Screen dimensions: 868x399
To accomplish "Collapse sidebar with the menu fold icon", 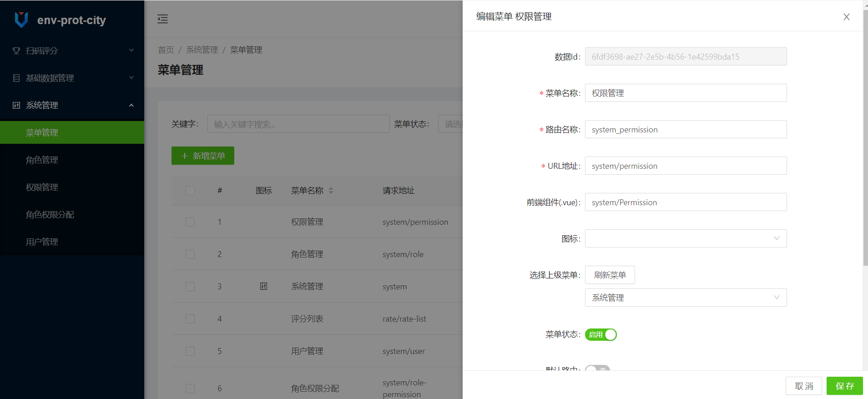I will coord(162,19).
